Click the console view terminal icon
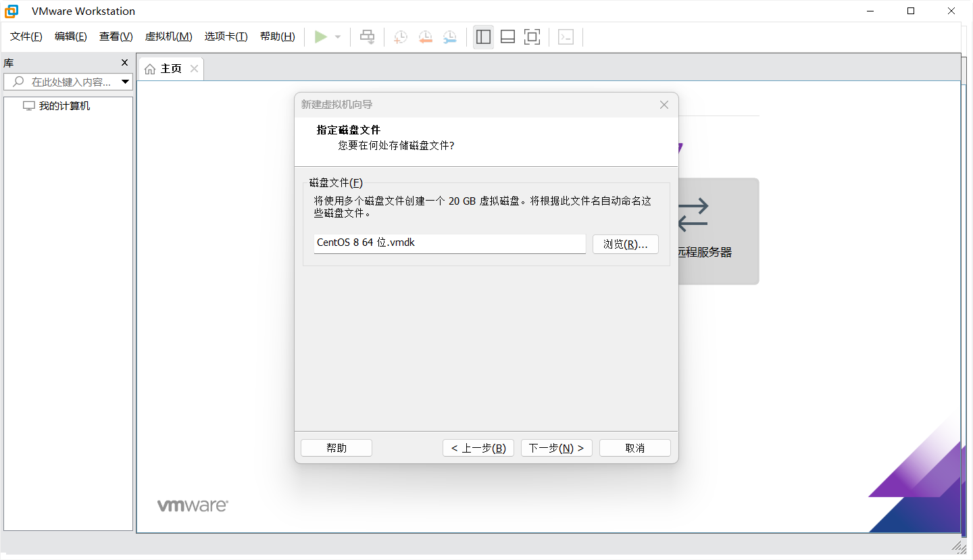Viewport: 973px width, 560px height. 566,37
